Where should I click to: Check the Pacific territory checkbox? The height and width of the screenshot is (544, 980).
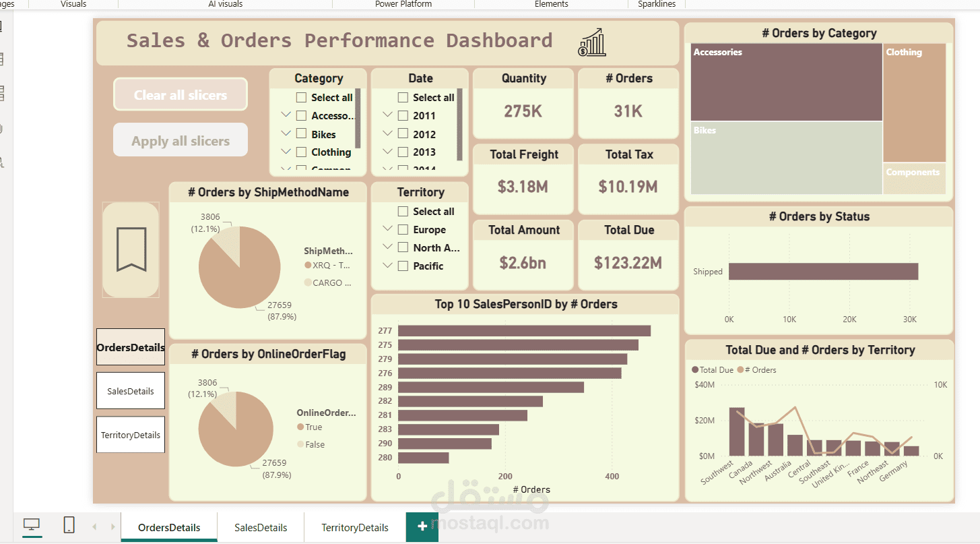click(x=403, y=266)
